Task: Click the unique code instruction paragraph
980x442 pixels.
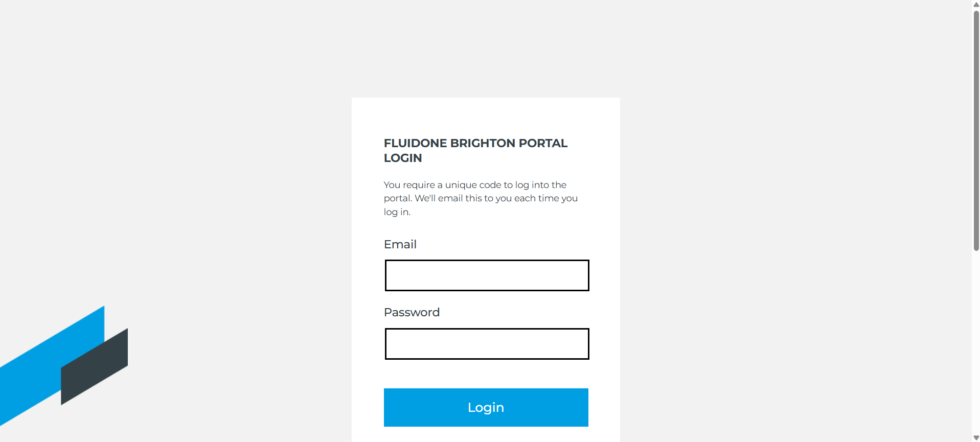Action: point(480,198)
